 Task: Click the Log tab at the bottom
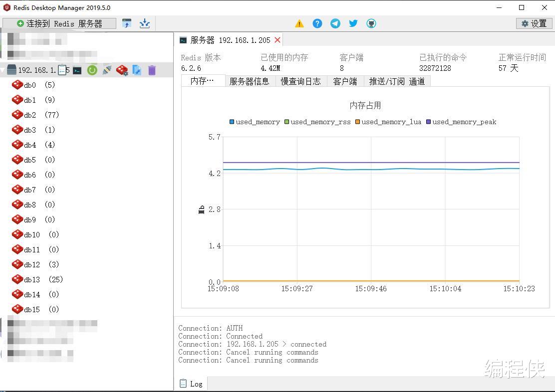pyautogui.click(x=191, y=384)
